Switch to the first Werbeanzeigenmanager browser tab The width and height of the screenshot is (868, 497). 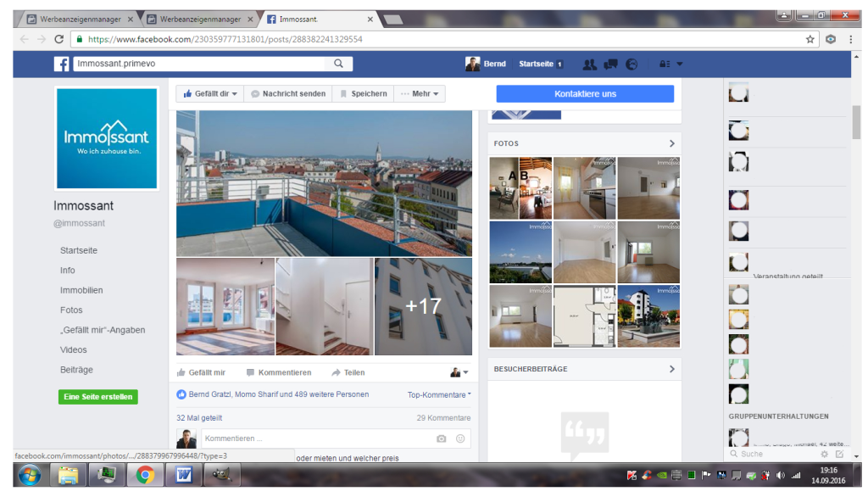(80, 19)
